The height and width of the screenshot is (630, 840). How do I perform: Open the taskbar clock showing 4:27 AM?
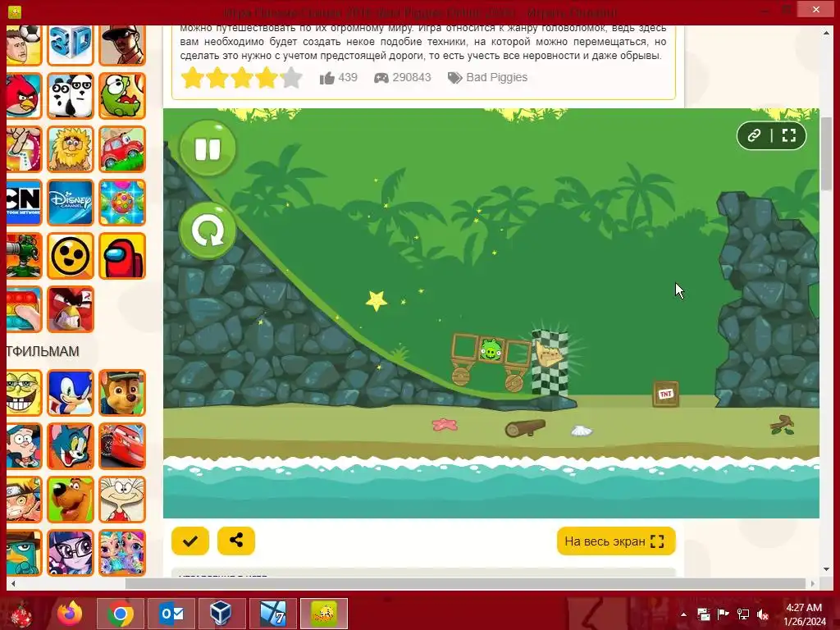pyautogui.click(x=804, y=614)
